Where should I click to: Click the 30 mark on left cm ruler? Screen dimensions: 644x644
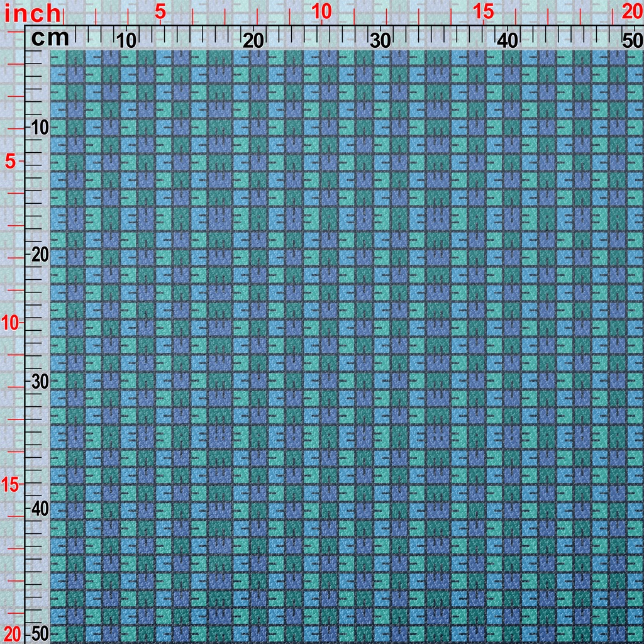point(40,382)
